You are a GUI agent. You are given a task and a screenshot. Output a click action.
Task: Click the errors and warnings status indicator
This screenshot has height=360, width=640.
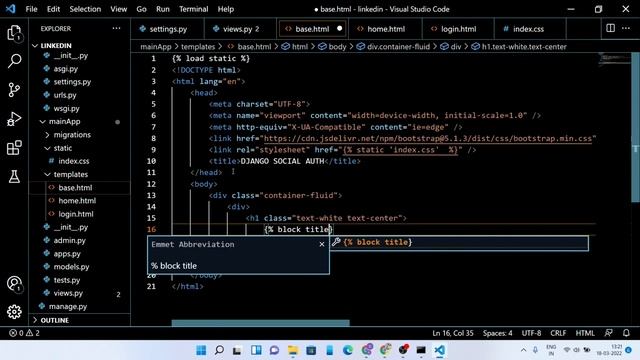pos(24,333)
